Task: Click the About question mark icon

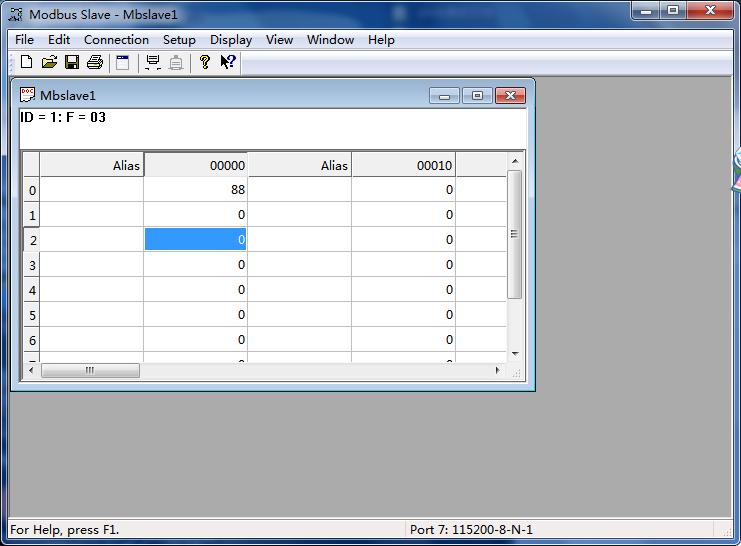Action: coord(204,63)
